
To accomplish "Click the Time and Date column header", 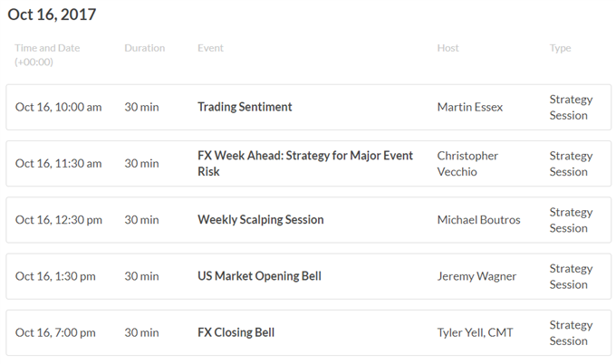I will pyautogui.click(x=47, y=54).
